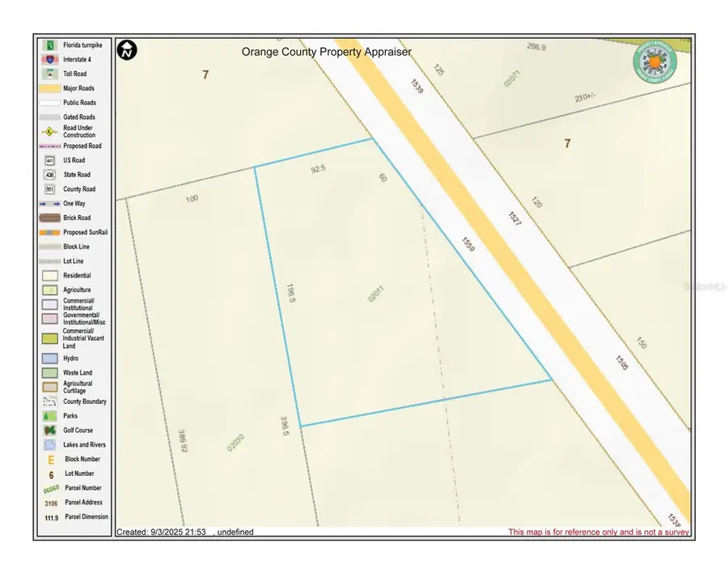Select the Parks tree legend icon
Screen dimensions: 728x573
[50, 416]
